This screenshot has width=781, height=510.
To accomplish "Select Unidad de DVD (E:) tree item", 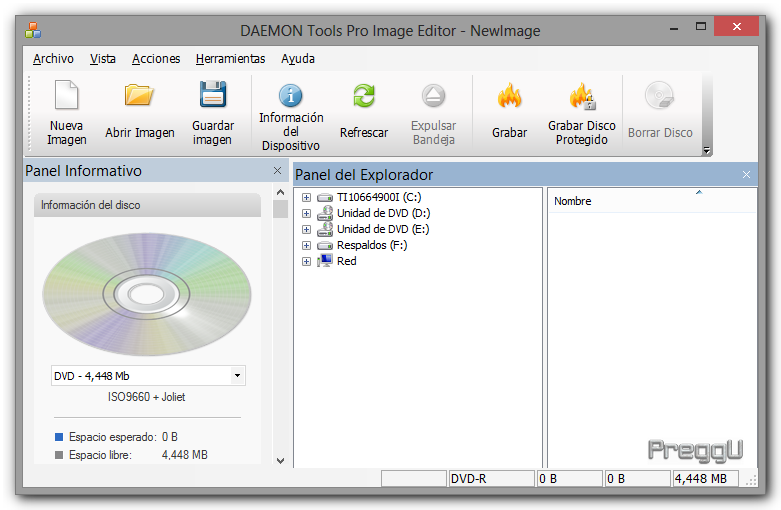I will pos(383,229).
